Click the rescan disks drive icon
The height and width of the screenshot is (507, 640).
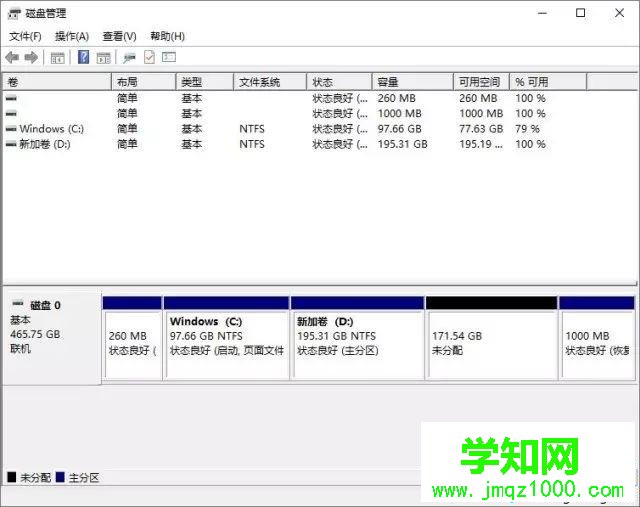pos(129,58)
